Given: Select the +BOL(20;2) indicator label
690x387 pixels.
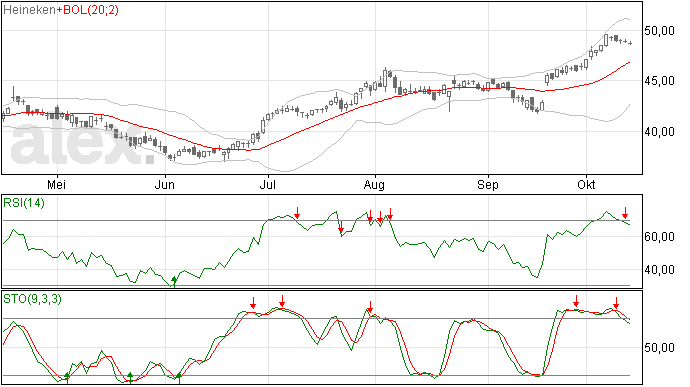Looking at the screenshot, I should (88, 10).
